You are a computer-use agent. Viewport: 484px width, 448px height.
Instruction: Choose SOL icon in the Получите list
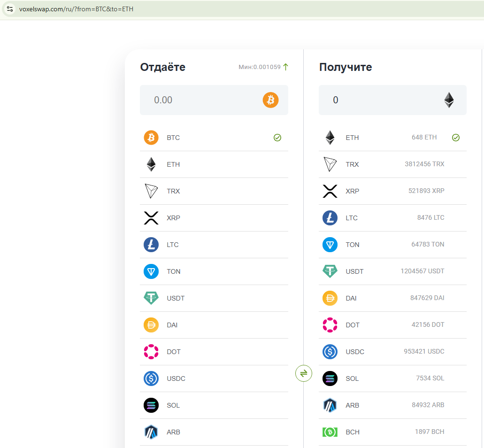point(330,378)
